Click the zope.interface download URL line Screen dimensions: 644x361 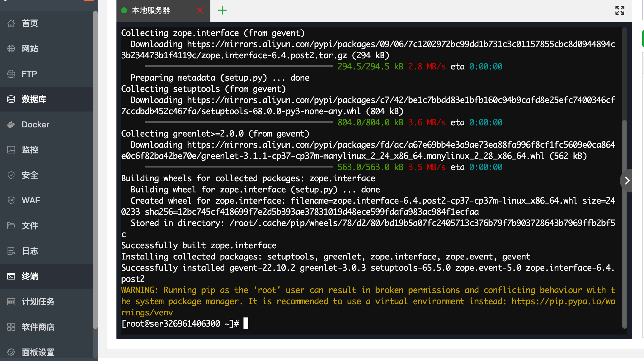click(373, 44)
